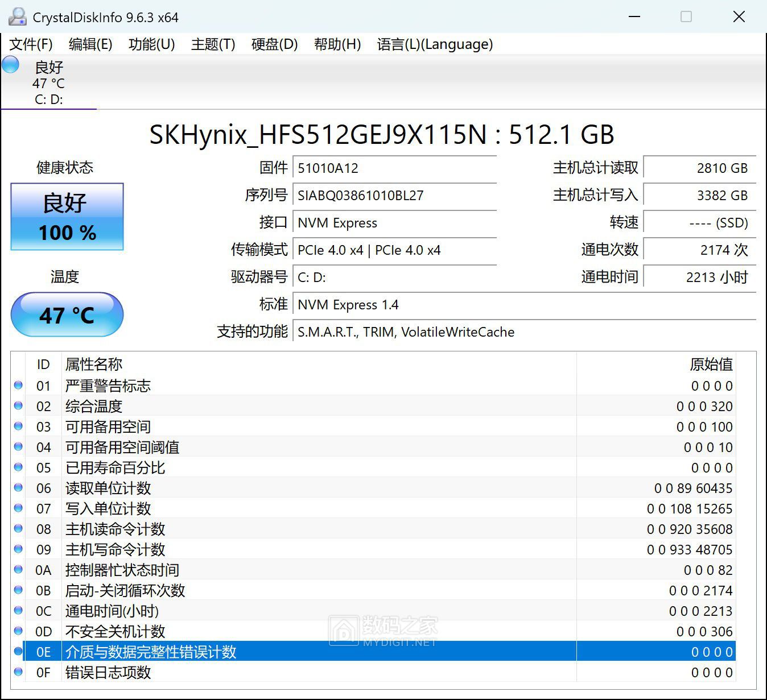Click status dot for row 0D 不安全关机计数

(18, 631)
